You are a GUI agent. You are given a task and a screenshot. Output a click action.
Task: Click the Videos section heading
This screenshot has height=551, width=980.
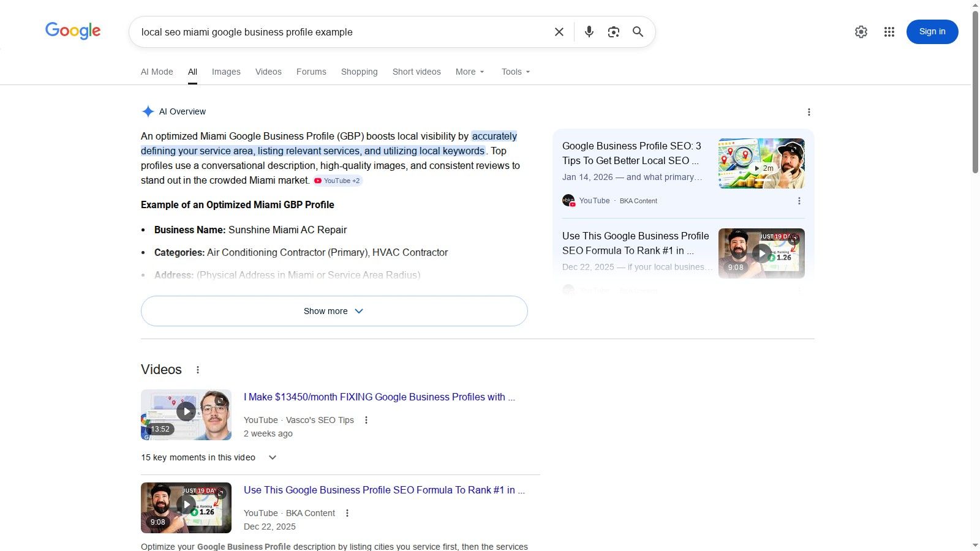coord(161,369)
